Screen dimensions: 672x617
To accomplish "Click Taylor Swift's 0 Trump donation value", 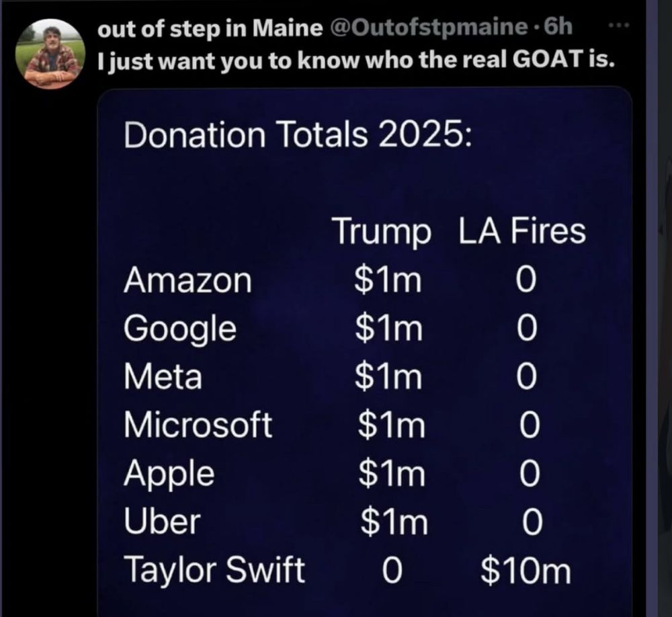I will tap(392, 571).
